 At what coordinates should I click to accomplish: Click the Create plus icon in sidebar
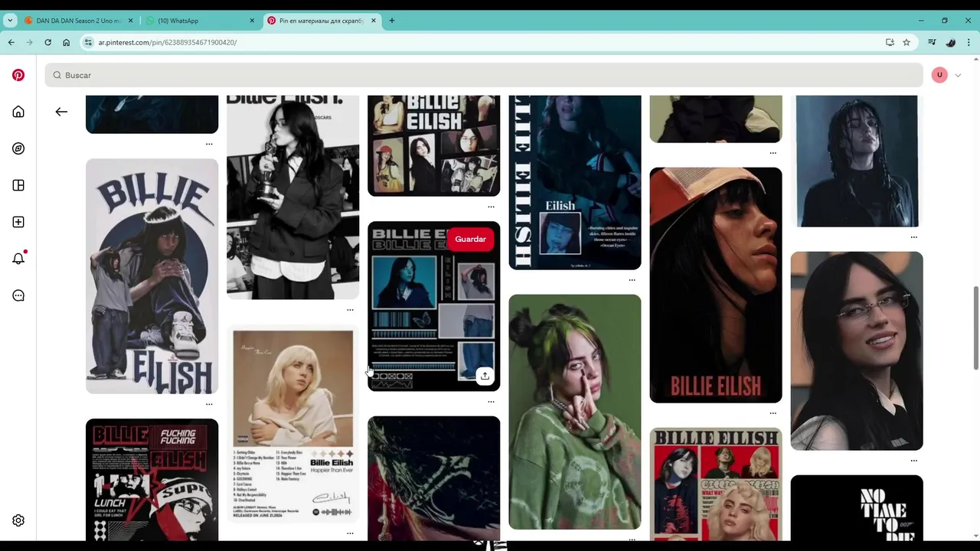[18, 222]
